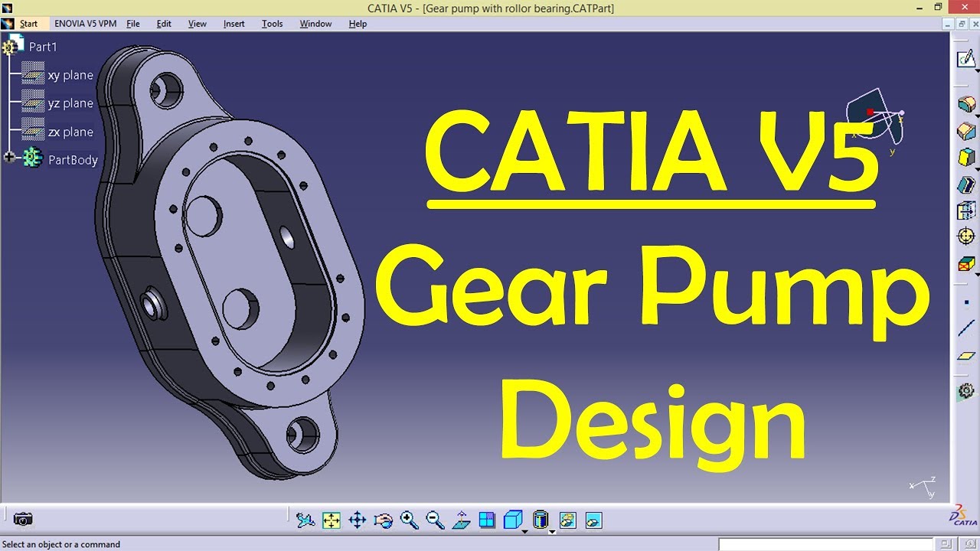Open the Window menu
Viewport: 980px width, 551px height.
coord(315,24)
